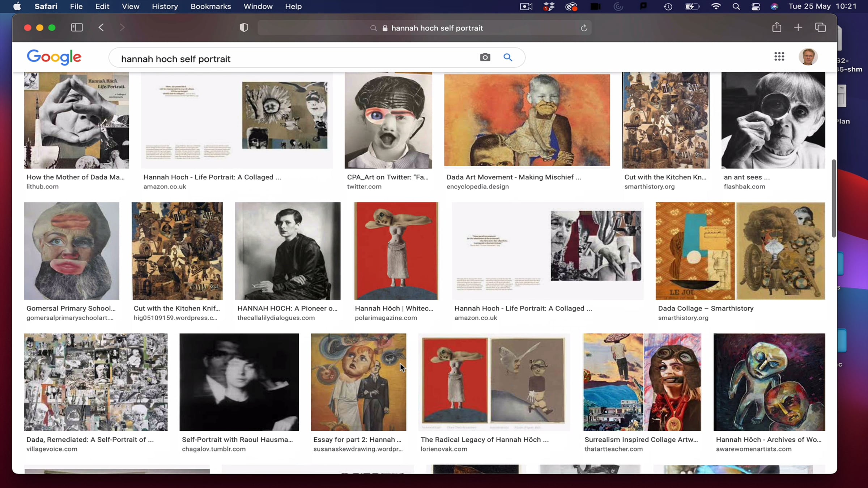Toggle the Safari sidebar
This screenshot has width=868, height=488.
pos(77,27)
